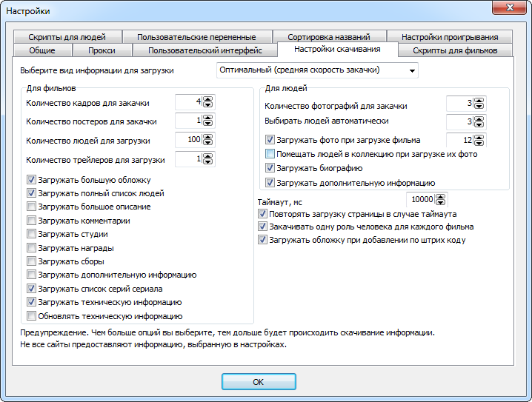Decrease photo count for film loading

(479, 143)
